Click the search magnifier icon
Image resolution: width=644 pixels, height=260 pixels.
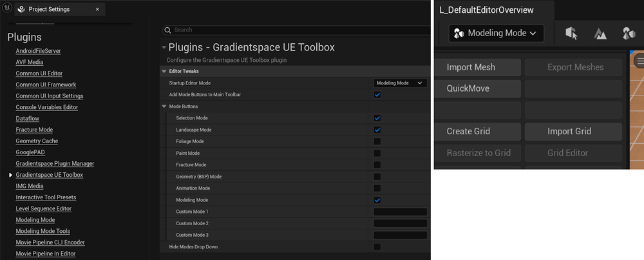pos(167,30)
